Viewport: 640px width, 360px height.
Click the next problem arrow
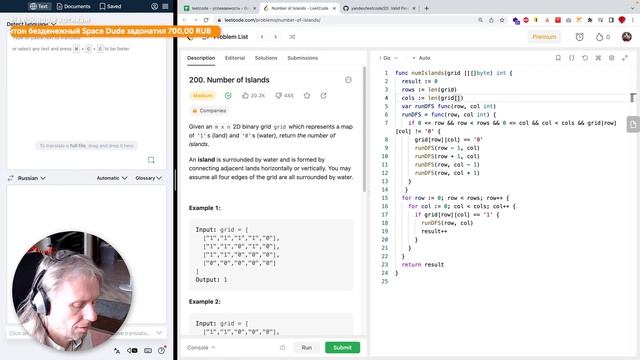276,37
